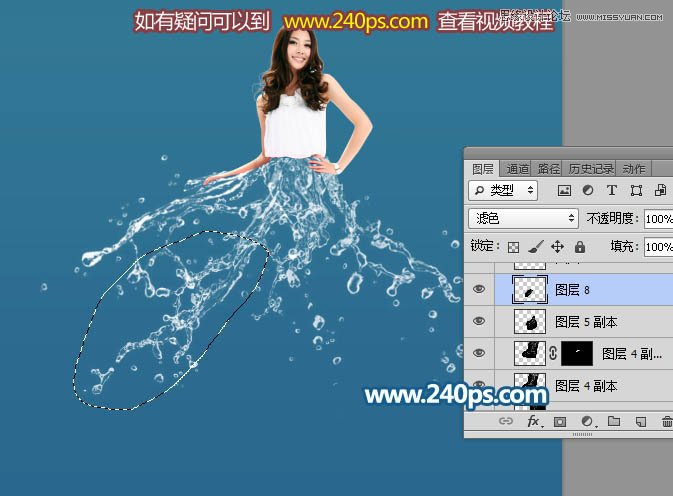
Task: Click the 不透明度 opacity value field
Action: tap(658, 218)
